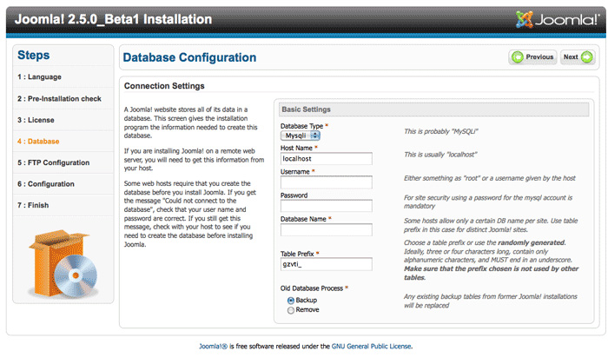608x364 pixels.
Task: Select step 4 : Database
Action: (38, 141)
